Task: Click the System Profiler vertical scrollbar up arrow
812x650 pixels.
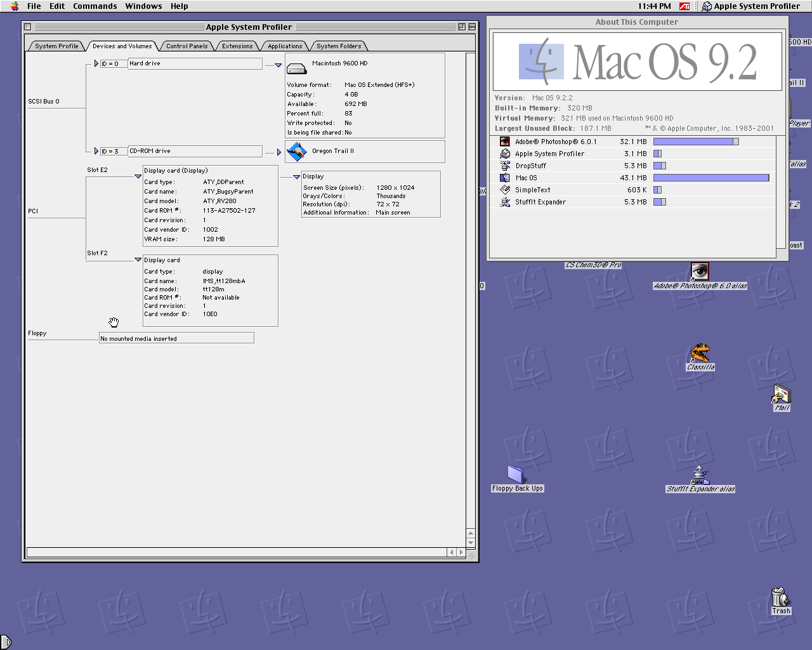Action: click(x=471, y=534)
